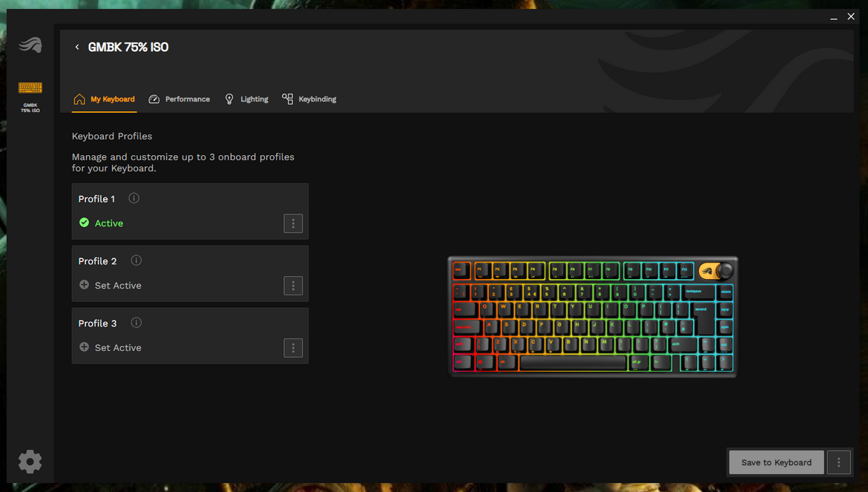Screen dimensions: 868x492
Task: Click the spacebar on the keyboard preview
Action: [573, 362]
